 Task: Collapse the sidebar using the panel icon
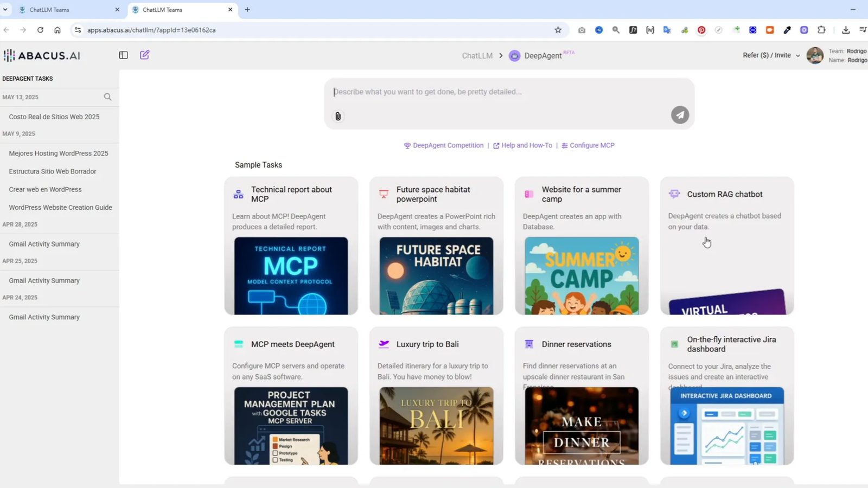(x=123, y=55)
